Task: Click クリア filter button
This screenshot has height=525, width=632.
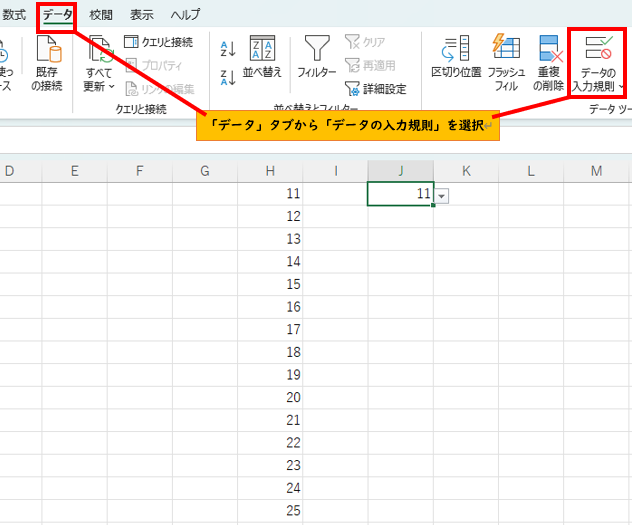Action: point(365,42)
